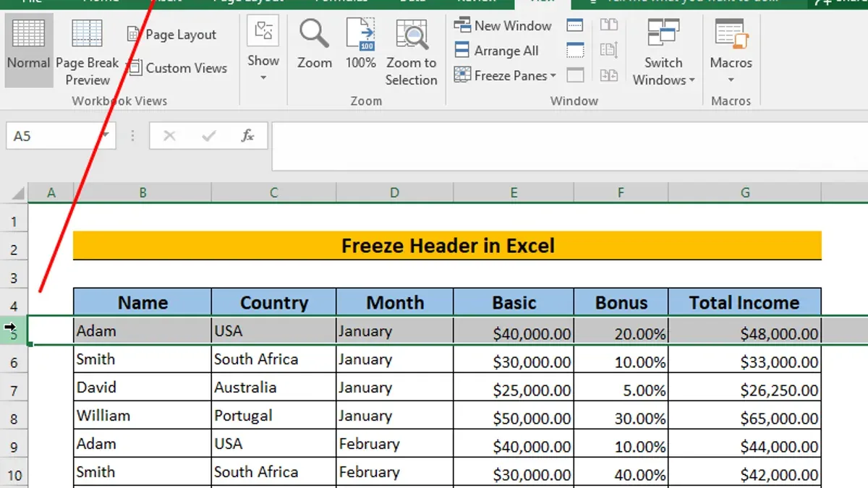The image size is (868, 488).
Task: Click the cell showing $48,000.00
Action: pyautogui.click(x=745, y=331)
